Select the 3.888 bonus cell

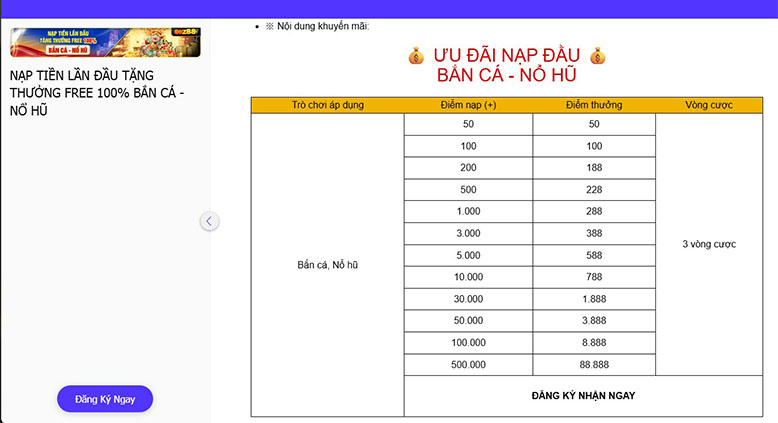click(594, 321)
